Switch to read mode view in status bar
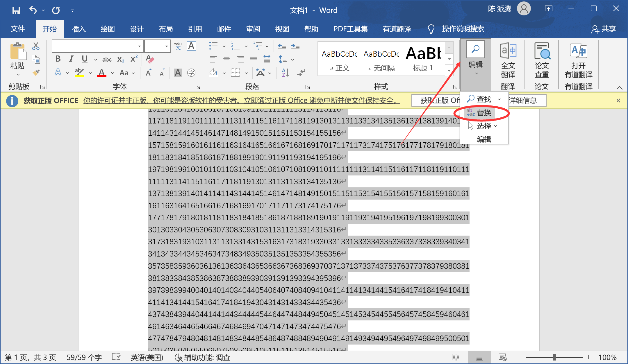 [x=456, y=357]
